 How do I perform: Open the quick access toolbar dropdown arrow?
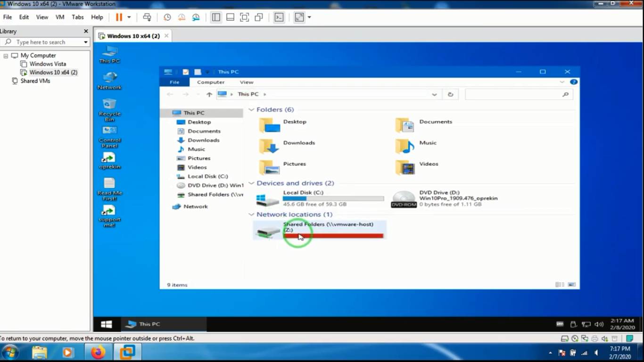pyautogui.click(x=207, y=72)
